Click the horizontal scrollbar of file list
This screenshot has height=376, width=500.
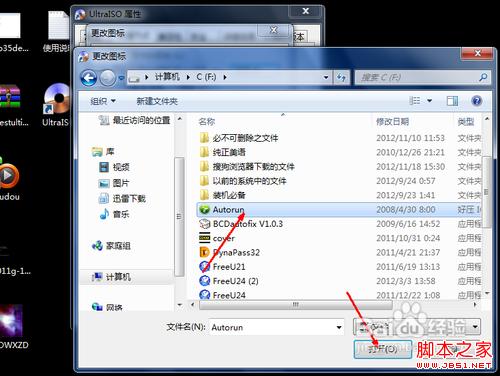point(296,305)
